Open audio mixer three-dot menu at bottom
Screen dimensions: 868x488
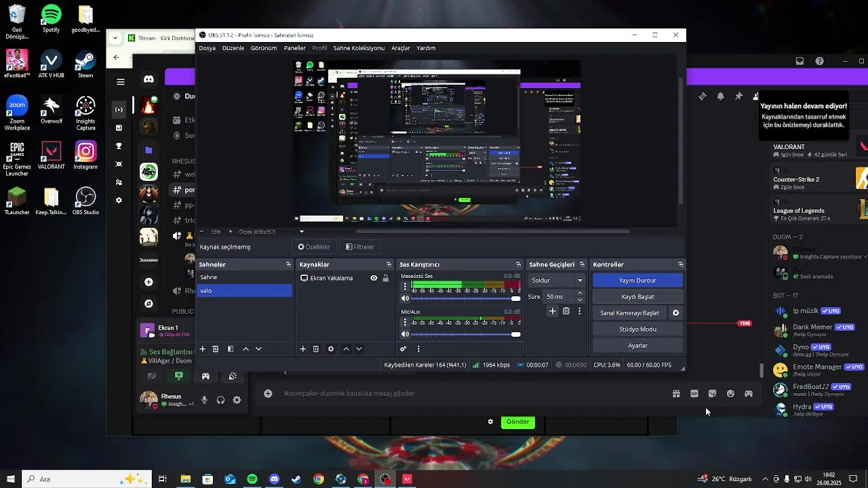tap(418, 349)
